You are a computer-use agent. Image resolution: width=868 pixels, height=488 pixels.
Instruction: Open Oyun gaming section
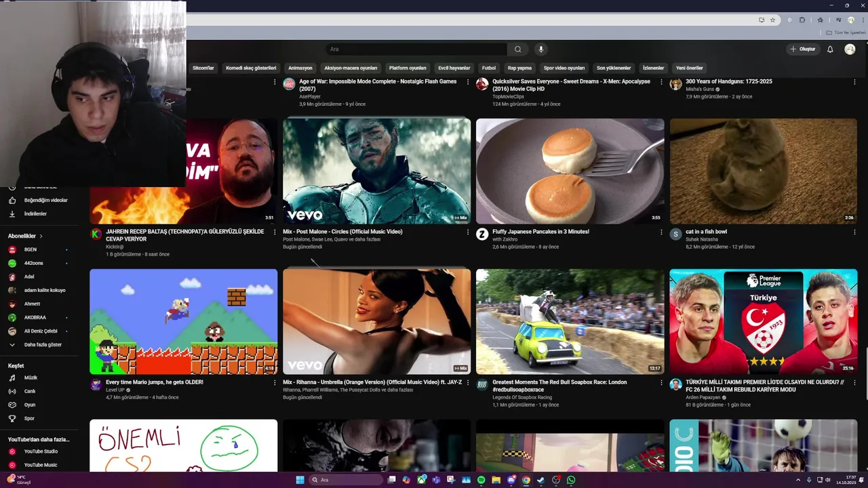tap(39, 405)
